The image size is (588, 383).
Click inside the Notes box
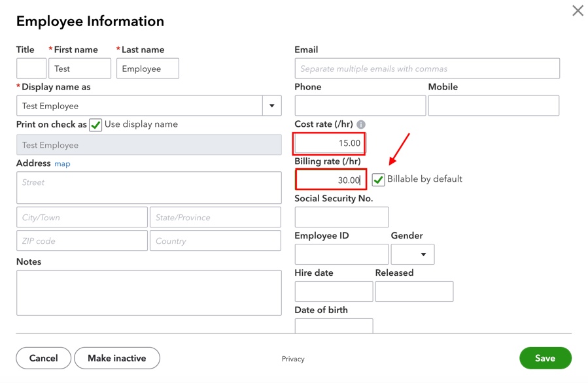point(148,292)
